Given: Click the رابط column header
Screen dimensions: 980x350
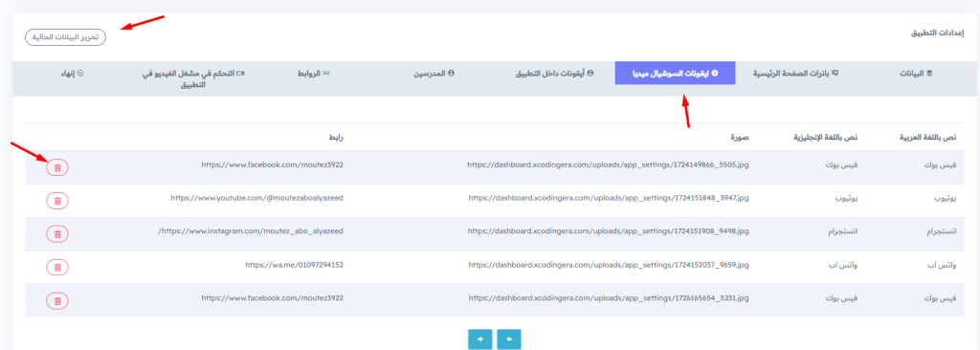Looking at the screenshot, I should tap(336, 137).
